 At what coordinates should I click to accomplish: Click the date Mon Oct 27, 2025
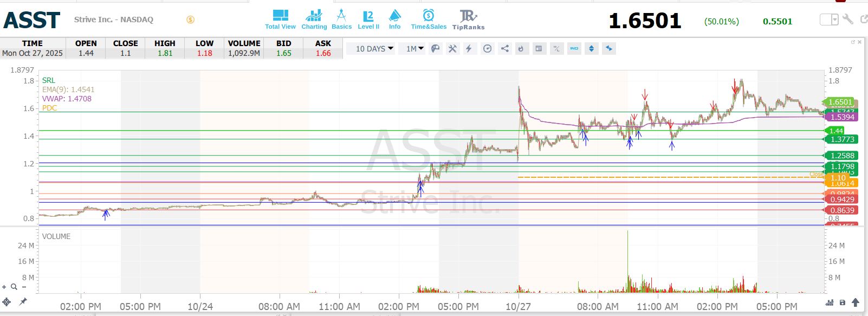pyautogui.click(x=33, y=53)
